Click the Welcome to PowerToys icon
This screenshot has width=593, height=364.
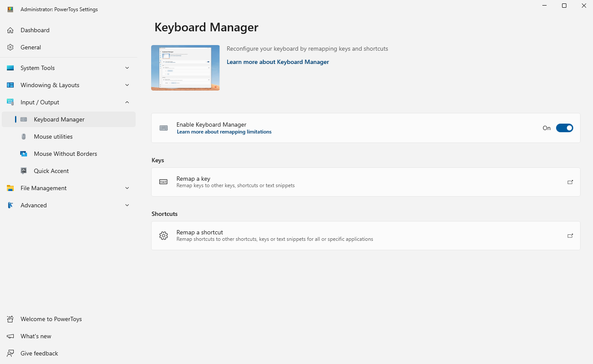tap(10, 319)
